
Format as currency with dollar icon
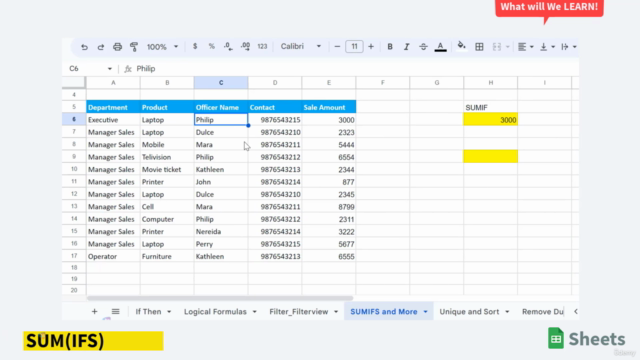click(195, 47)
